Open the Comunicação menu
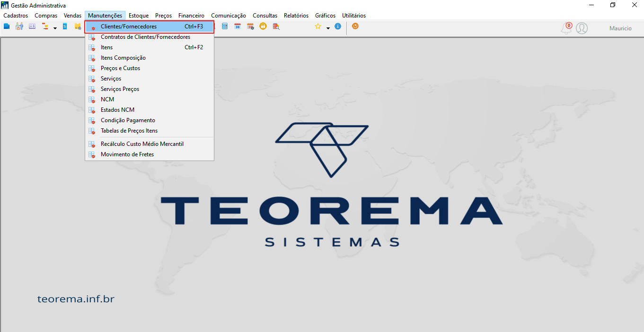The width and height of the screenshot is (644, 332). 229,16
